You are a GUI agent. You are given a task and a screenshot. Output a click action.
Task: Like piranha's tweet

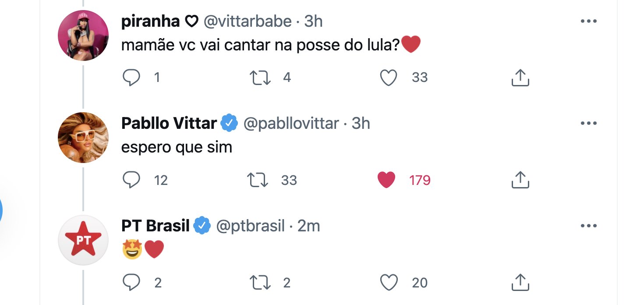(388, 78)
